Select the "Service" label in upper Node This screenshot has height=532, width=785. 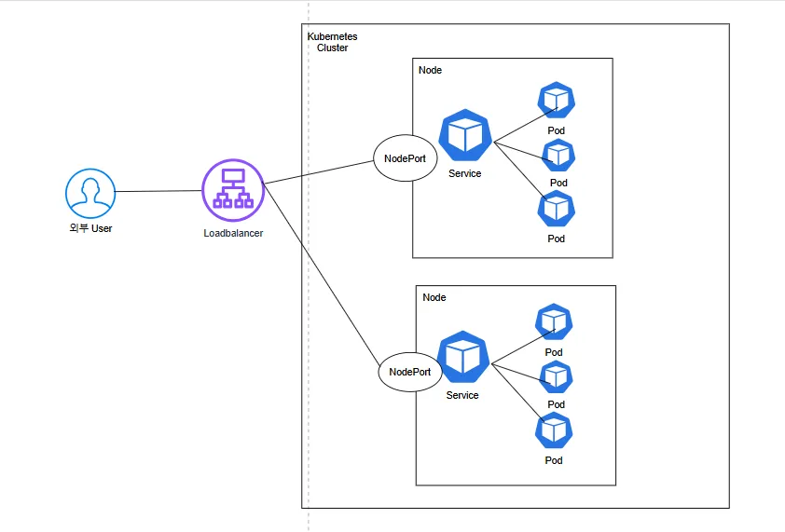[464, 173]
